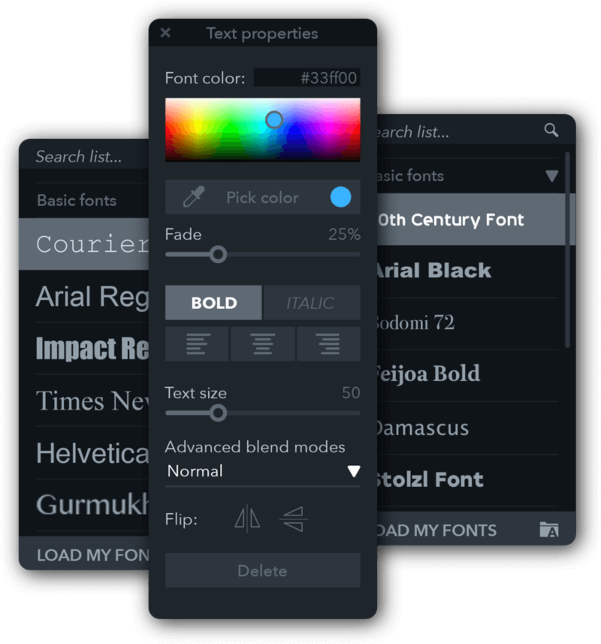Screen dimensions: 601x644
Task: Open the Normal blend mode dropdown
Action: [263, 471]
